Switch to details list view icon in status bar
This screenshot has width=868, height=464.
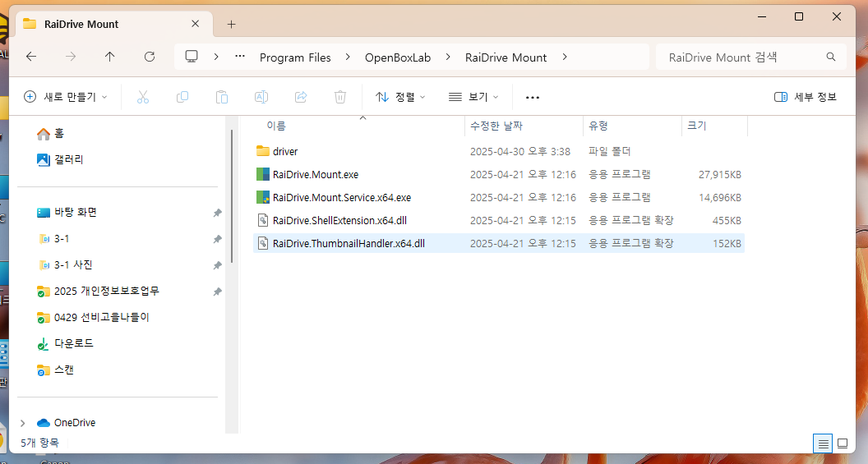(x=823, y=443)
